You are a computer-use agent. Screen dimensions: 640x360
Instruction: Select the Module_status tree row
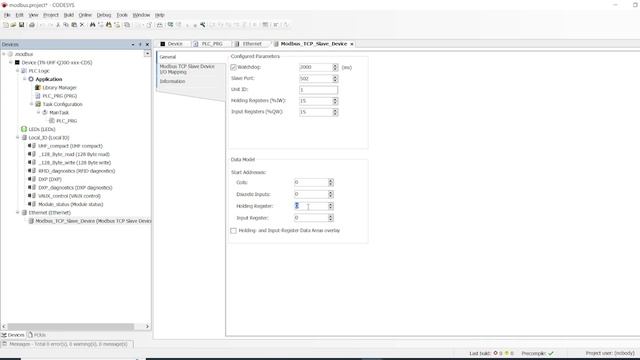pyautogui.click(x=71, y=204)
